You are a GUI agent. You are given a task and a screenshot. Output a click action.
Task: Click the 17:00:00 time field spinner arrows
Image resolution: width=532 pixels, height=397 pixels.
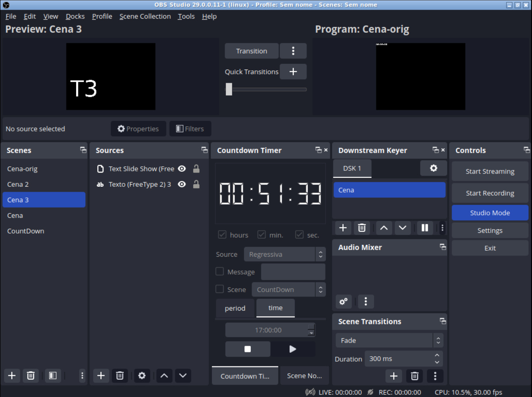tap(311, 330)
